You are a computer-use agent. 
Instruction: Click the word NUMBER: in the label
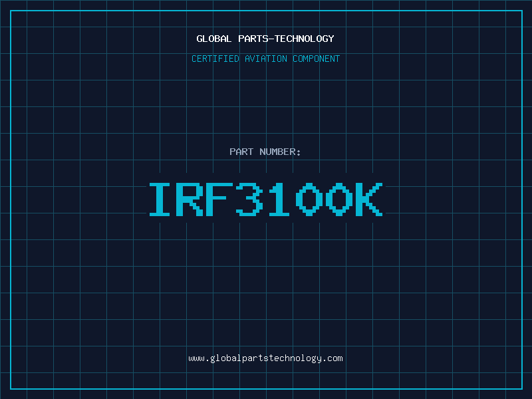281,152
